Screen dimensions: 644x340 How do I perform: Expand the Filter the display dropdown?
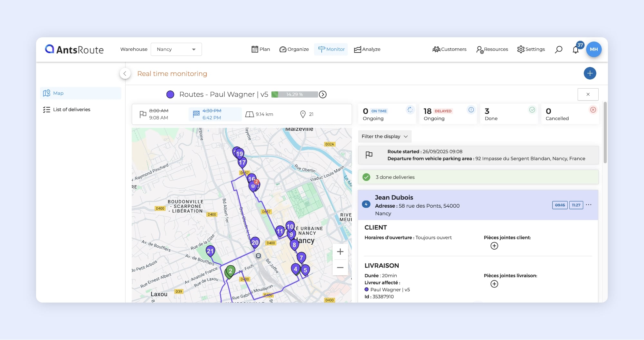coord(384,137)
